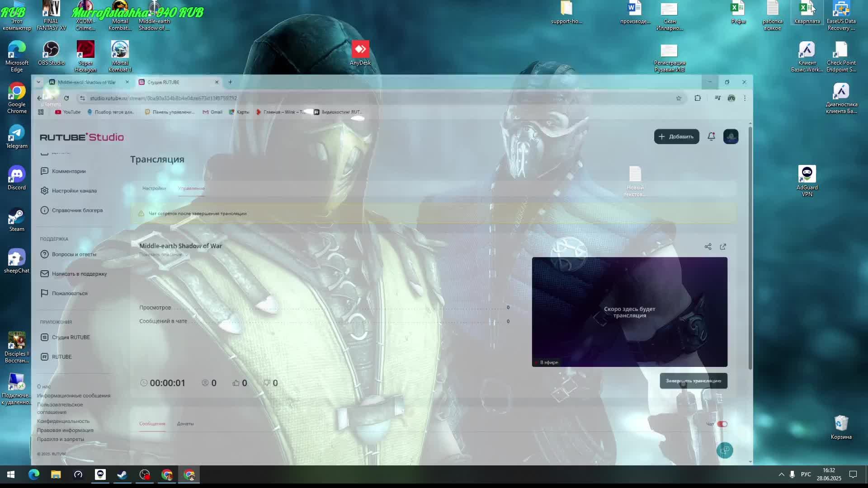The height and width of the screenshot is (488, 868).
Task: Open EaseUS Data Recovery shortcut
Action: [841, 16]
